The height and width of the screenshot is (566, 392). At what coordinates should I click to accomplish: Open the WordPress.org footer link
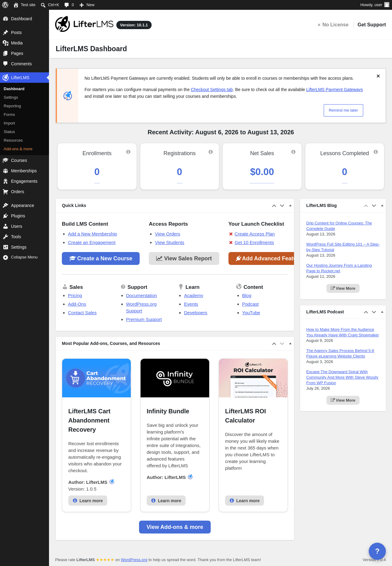coord(134,560)
